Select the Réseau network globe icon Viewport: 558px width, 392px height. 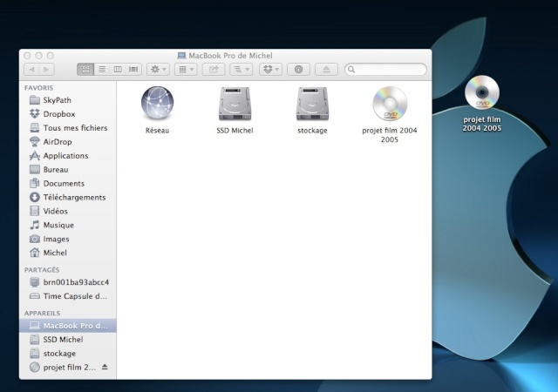[157, 104]
